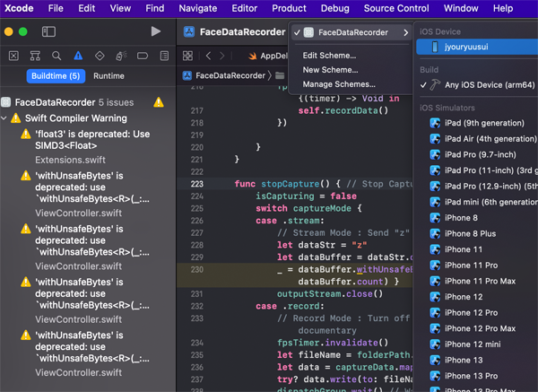538x392 pixels.
Task: Open the Debug navigator icon
Action: point(121,56)
